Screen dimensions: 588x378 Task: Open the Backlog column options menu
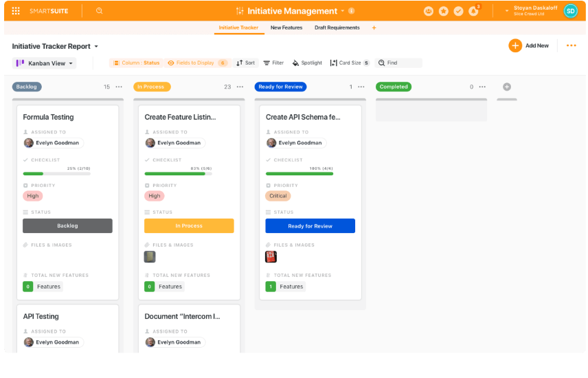pyautogui.click(x=119, y=87)
